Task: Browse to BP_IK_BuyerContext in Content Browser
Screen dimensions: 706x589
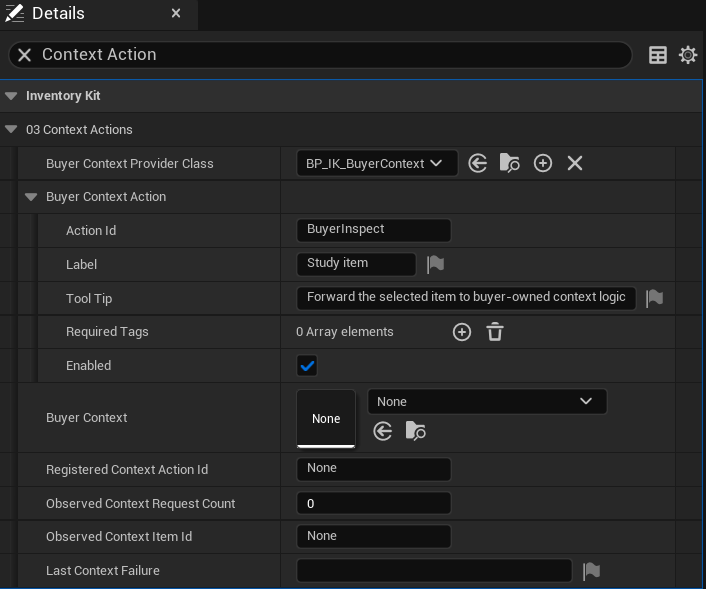Action: [509, 163]
